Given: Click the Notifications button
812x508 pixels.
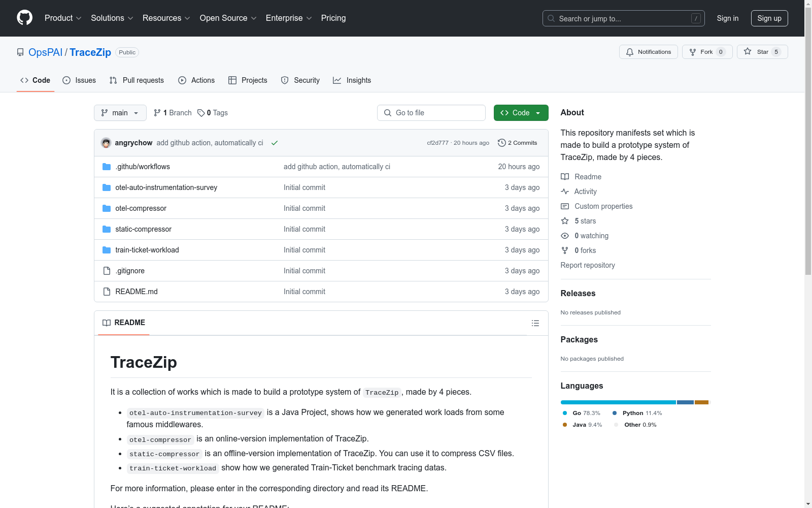Looking at the screenshot, I should click(649, 52).
